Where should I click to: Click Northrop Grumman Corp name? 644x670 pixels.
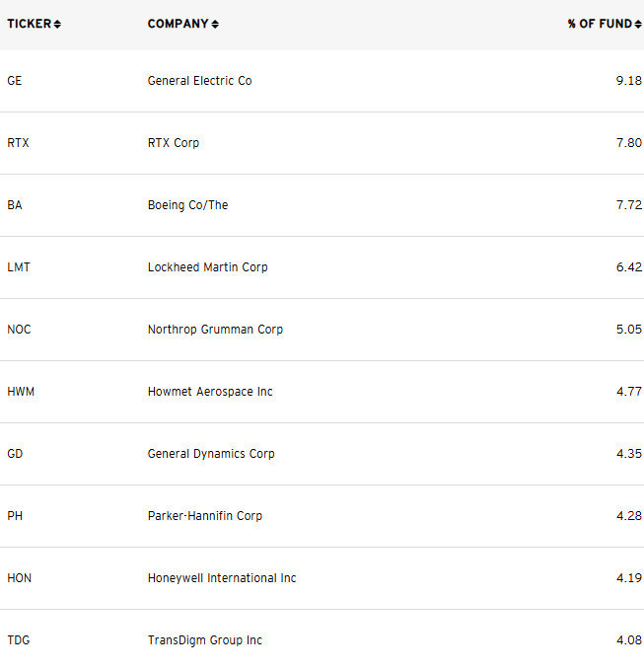coord(215,330)
